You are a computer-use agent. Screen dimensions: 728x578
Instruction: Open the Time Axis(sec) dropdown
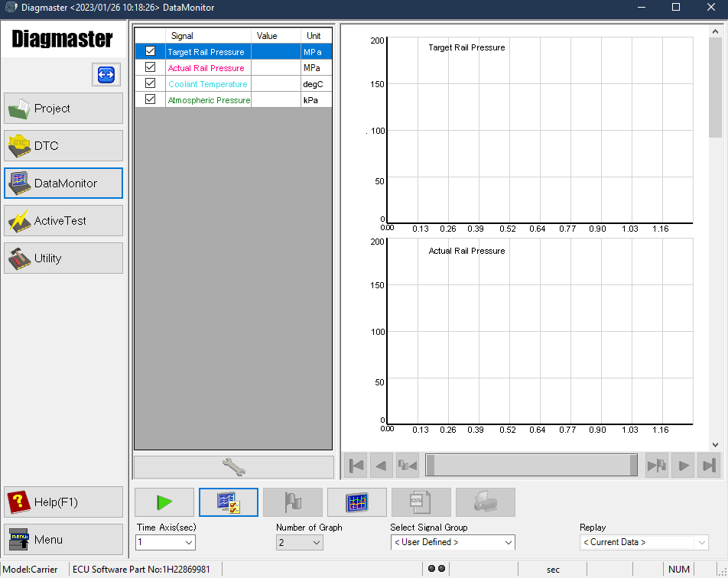[x=165, y=542]
